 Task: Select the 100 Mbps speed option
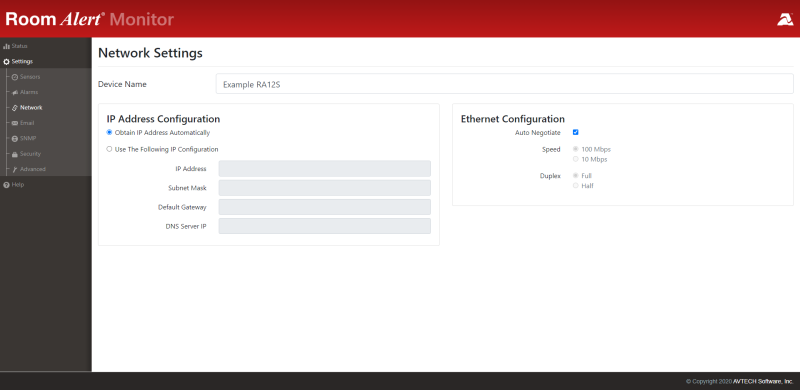click(576, 150)
